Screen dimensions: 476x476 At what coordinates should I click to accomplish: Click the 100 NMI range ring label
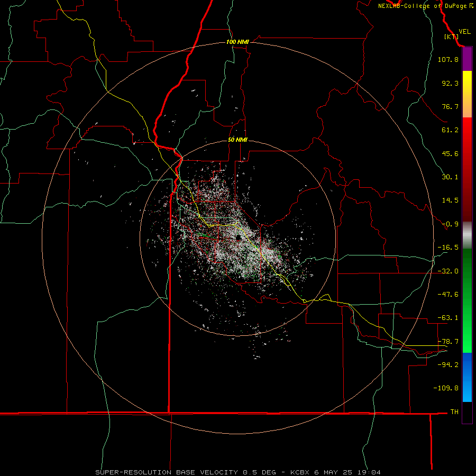[237, 42]
